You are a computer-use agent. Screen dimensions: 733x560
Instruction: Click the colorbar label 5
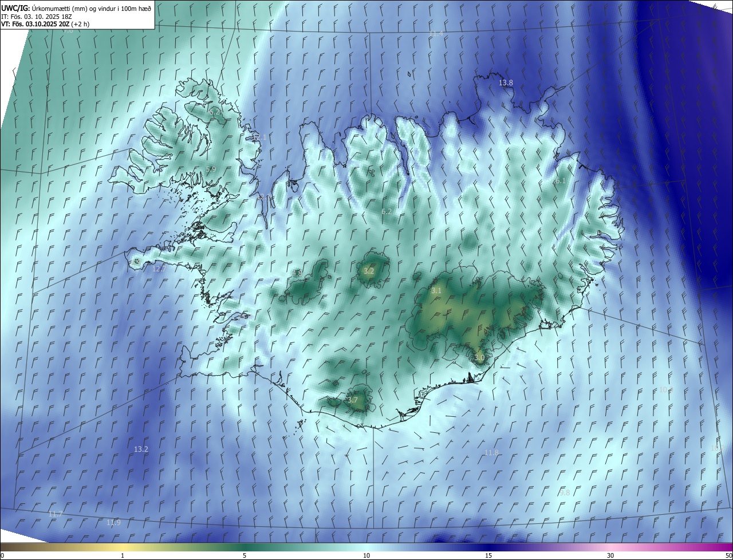coord(245,555)
